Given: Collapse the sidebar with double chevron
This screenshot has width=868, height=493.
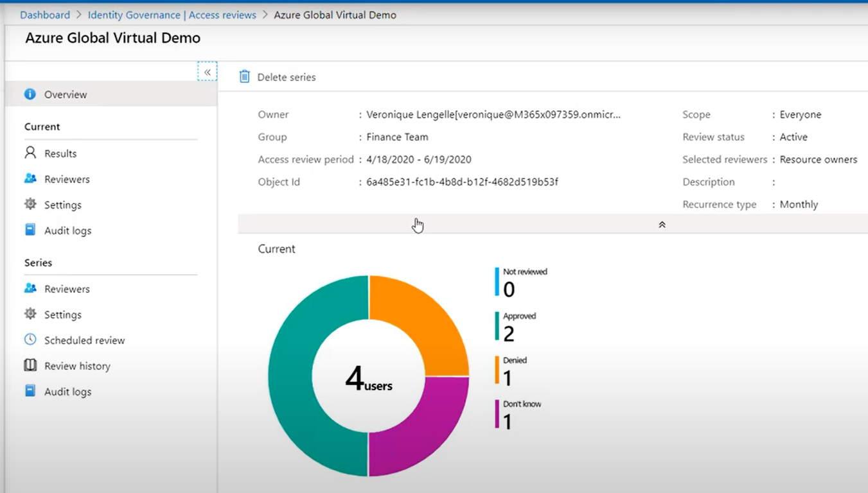Looking at the screenshot, I should (207, 72).
